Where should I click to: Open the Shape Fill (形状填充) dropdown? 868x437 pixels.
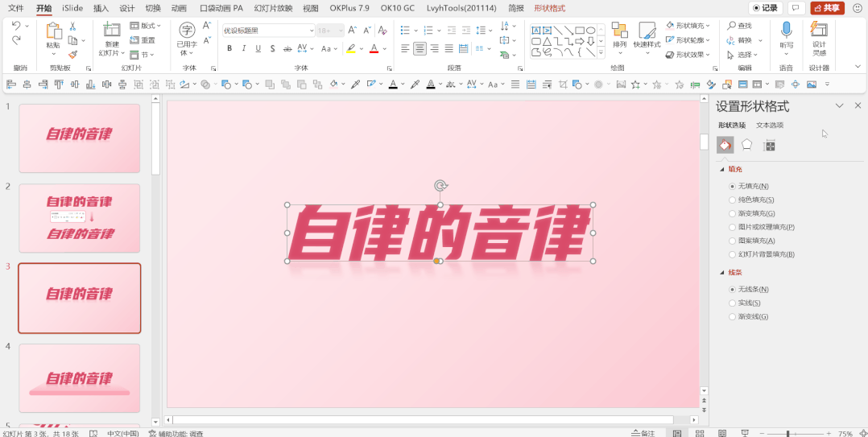click(x=690, y=26)
